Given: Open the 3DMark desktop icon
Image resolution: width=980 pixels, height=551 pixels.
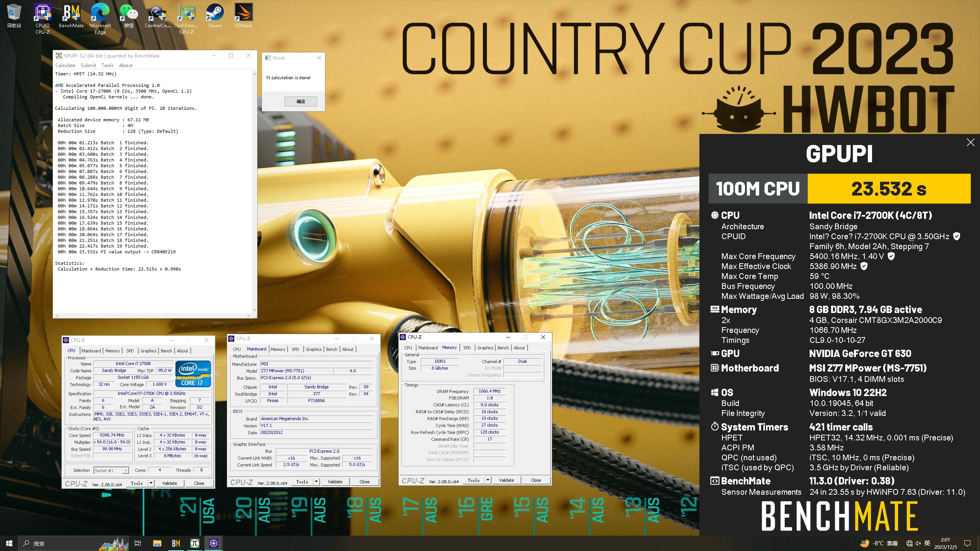Looking at the screenshot, I should 243,16.
